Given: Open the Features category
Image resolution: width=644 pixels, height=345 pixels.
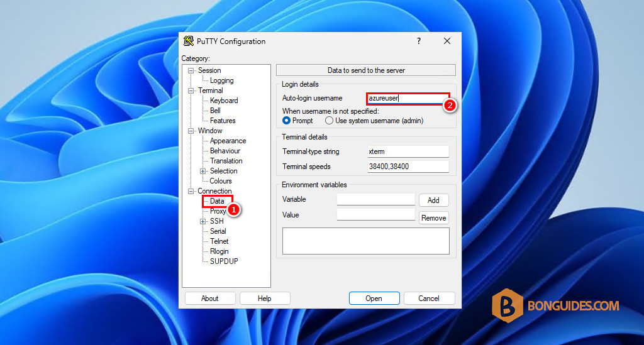Looking at the screenshot, I should [x=223, y=121].
